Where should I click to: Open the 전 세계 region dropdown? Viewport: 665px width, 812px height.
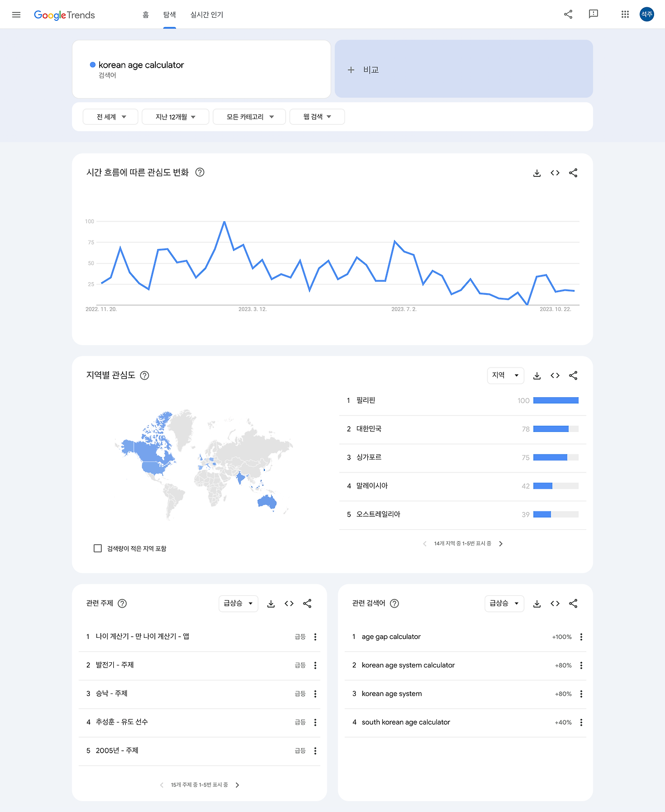pyautogui.click(x=111, y=117)
